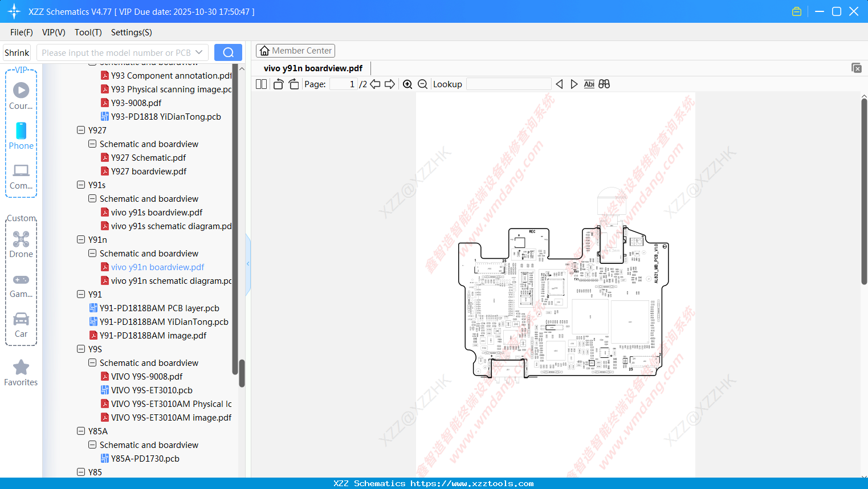Open VIVO Y9S-9008.pdf

coord(142,376)
